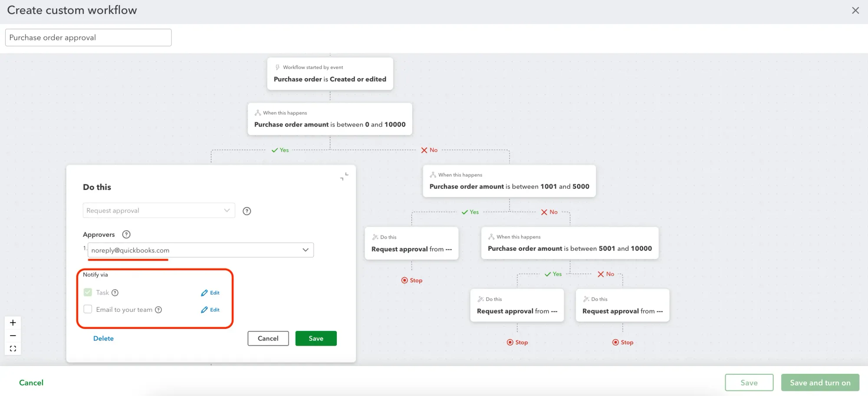868x396 pixels.
Task: Click the help icon beside Email to your team
Action: tap(159, 309)
